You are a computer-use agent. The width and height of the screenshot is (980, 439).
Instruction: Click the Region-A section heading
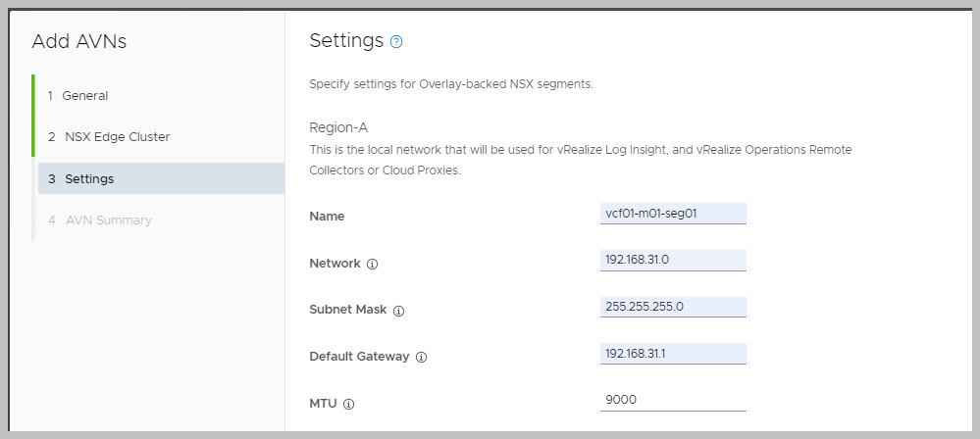click(338, 127)
